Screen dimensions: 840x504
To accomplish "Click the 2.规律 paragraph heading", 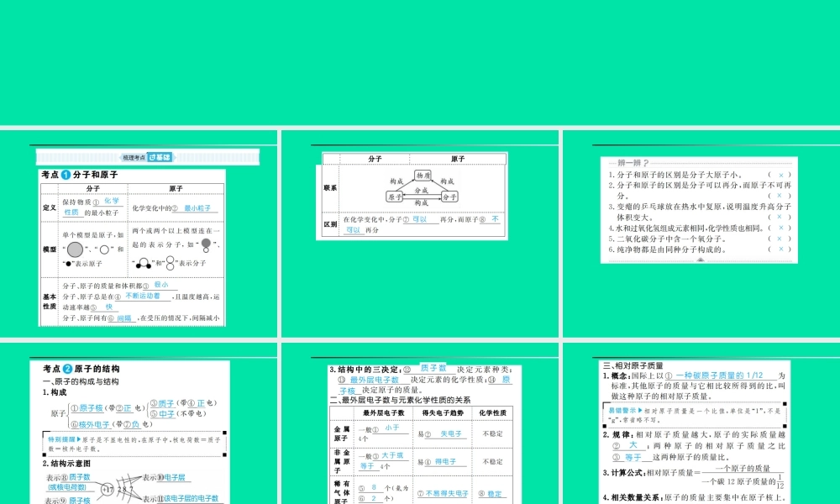I will 619,435.
